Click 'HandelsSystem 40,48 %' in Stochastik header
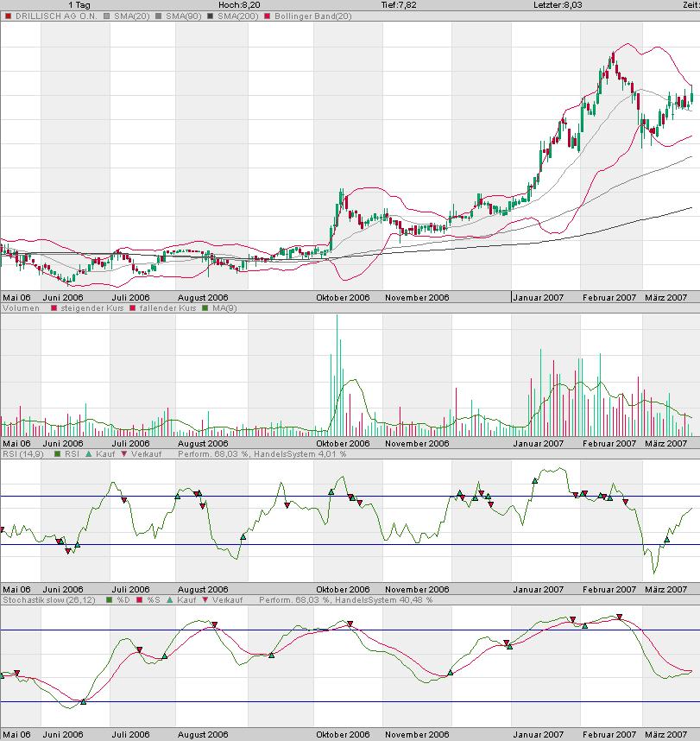700x741 pixels. [383, 600]
